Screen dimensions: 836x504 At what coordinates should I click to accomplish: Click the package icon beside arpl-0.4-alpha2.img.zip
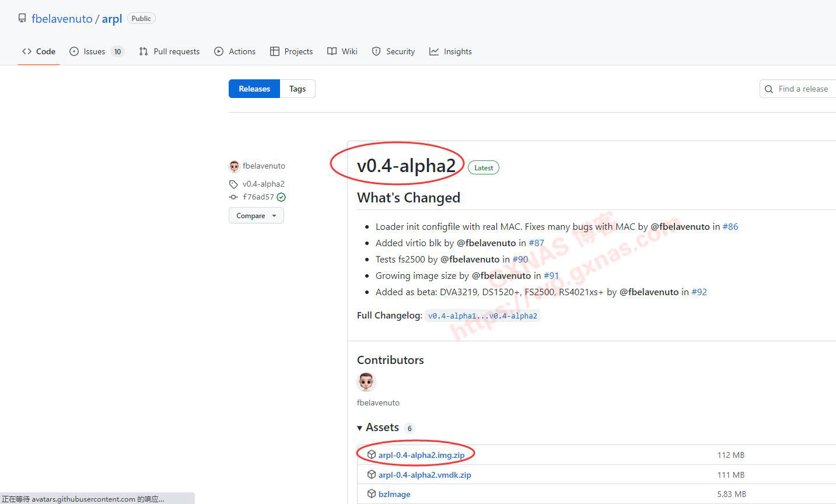click(x=371, y=454)
